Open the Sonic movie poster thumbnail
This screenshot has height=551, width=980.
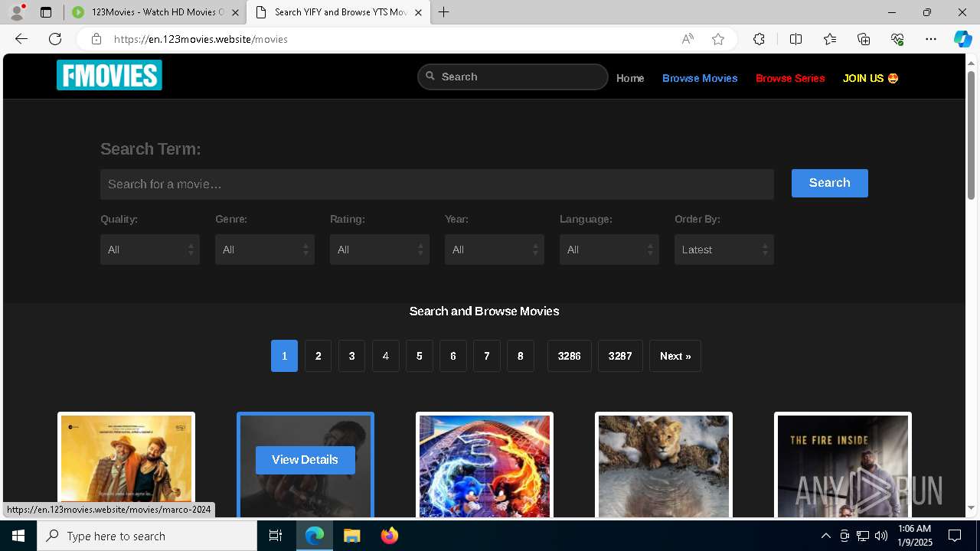tap(485, 465)
